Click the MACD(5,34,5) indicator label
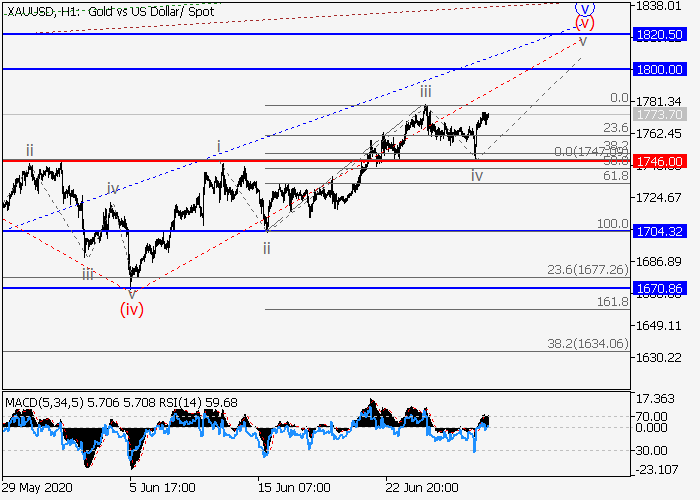This screenshot has width=700, height=500. (x=39, y=403)
